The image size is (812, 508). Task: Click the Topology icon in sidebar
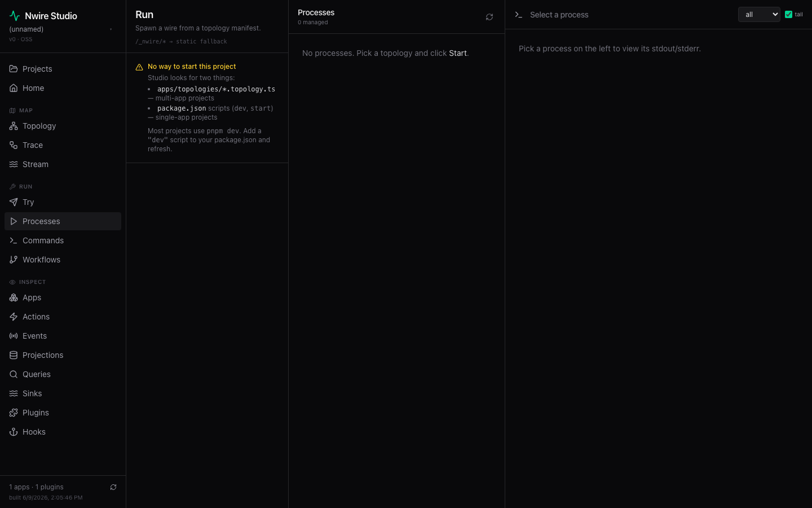tap(14, 126)
